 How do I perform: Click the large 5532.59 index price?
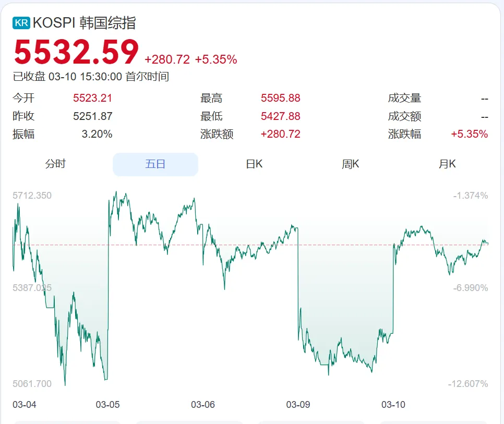click(x=76, y=52)
